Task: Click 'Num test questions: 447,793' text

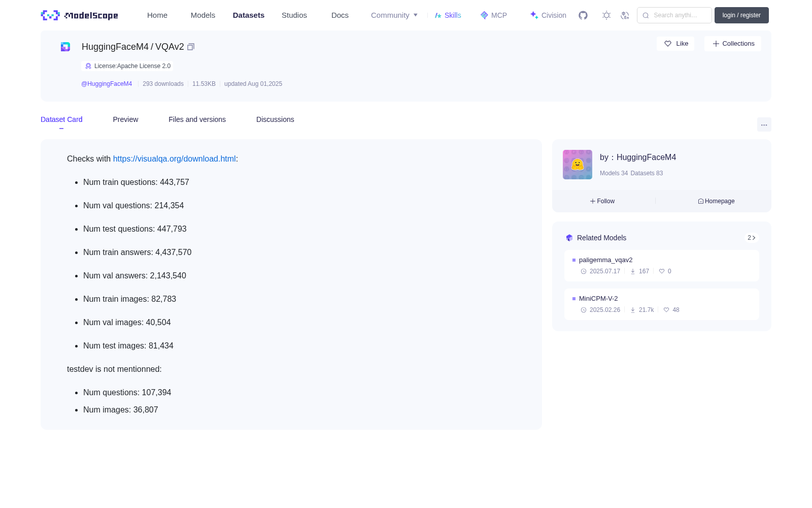Action: pos(135,229)
